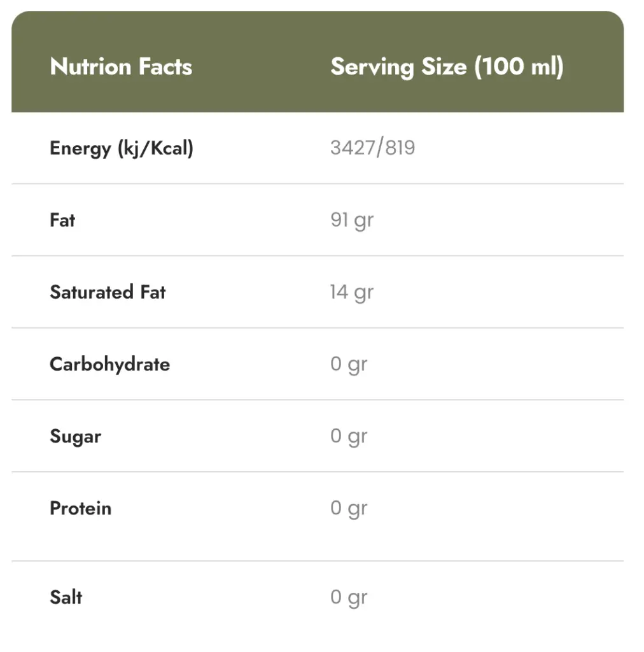Image resolution: width=644 pixels, height=652 pixels.
Task: Click "(100 ml)" in the table header
Action: [519, 67]
